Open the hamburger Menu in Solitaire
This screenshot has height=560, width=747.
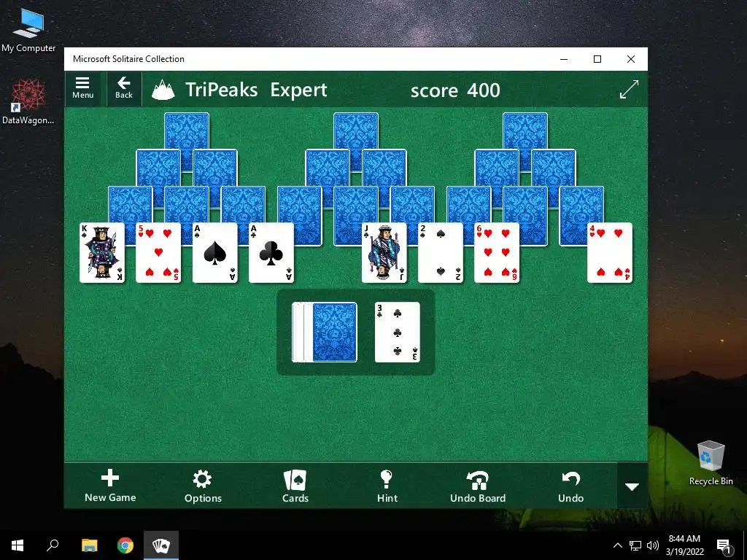click(x=83, y=88)
